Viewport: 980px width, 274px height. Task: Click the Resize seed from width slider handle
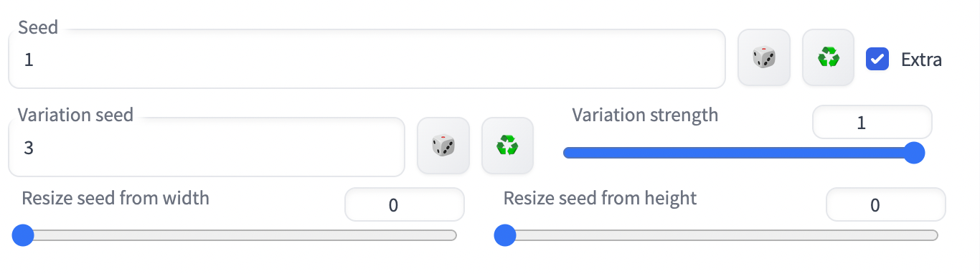tap(24, 235)
